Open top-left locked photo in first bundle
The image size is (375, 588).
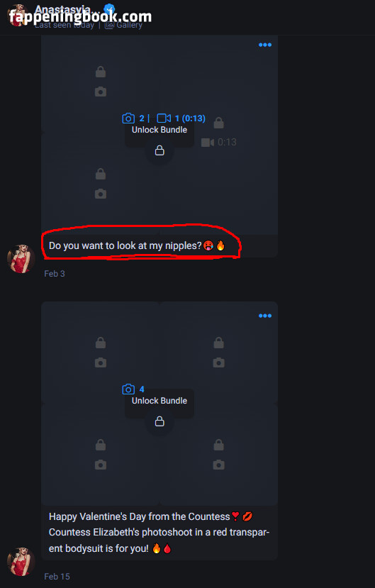[x=101, y=82]
